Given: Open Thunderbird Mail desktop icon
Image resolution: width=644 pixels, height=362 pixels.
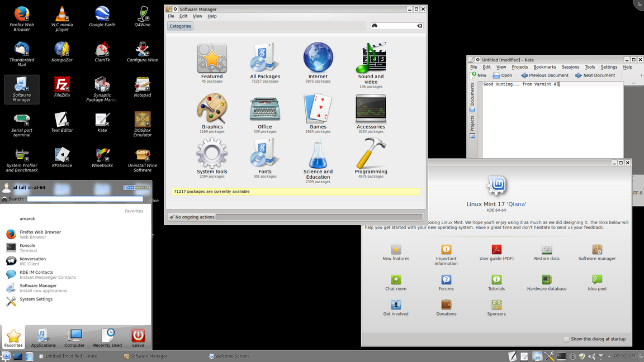Looking at the screenshot, I should [x=22, y=54].
